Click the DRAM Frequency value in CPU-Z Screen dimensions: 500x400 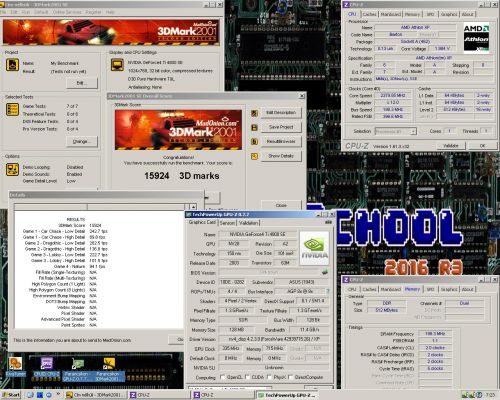click(x=435, y=334)
